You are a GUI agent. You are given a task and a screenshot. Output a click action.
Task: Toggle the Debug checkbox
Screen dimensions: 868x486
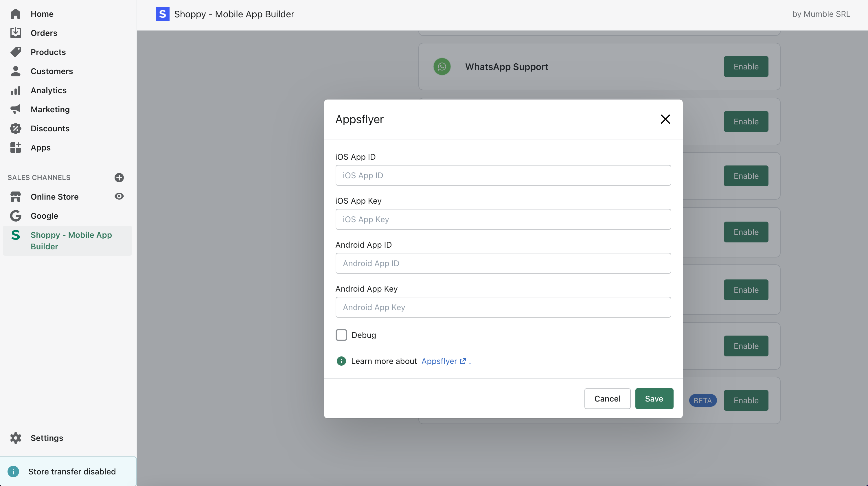click(341, 335)
